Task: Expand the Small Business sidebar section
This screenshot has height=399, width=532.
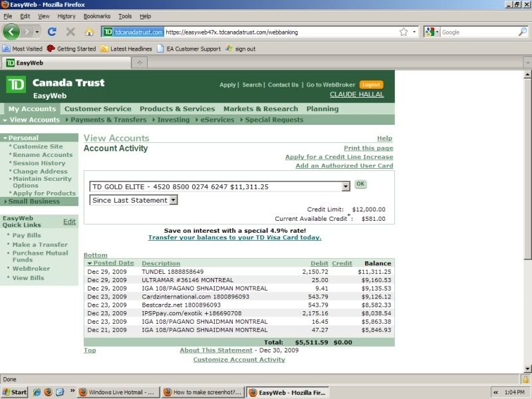Action: (39, 201)
